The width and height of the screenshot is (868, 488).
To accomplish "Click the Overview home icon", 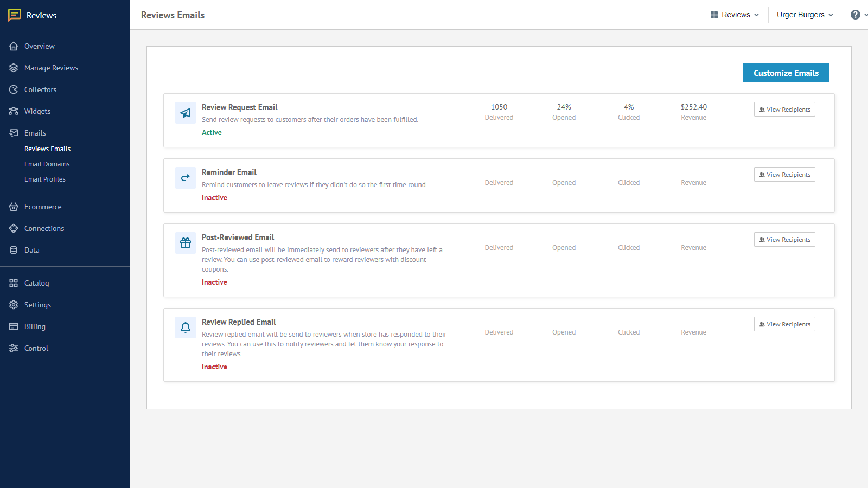I will (x=14, y=46).
